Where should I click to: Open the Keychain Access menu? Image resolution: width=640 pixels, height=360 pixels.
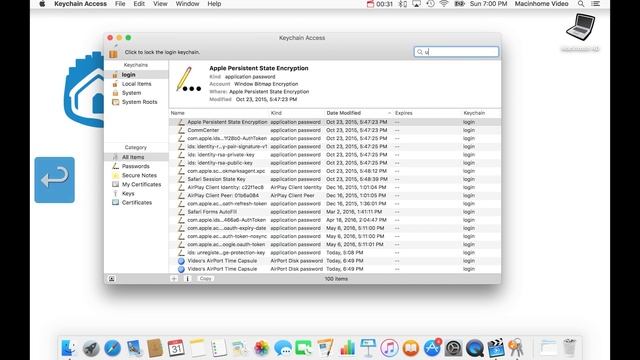click(80, 4)
